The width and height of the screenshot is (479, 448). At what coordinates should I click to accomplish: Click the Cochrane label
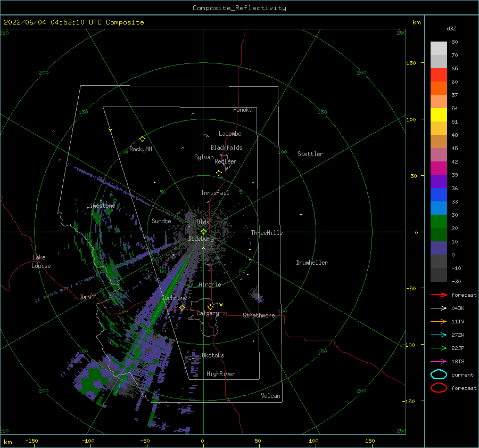pyautogui.click(x=174, y=298)
